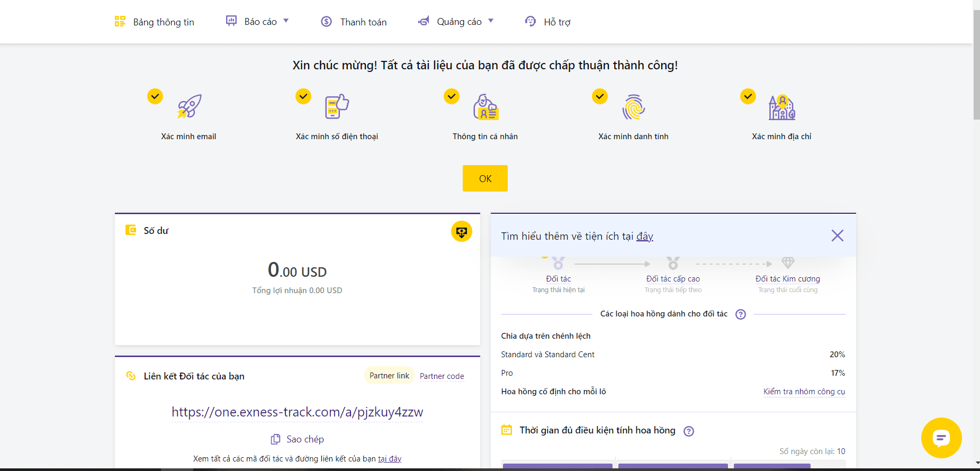
Task: Click the Kiểm tra nhóm công cụ link
Action: pos(804,392)
